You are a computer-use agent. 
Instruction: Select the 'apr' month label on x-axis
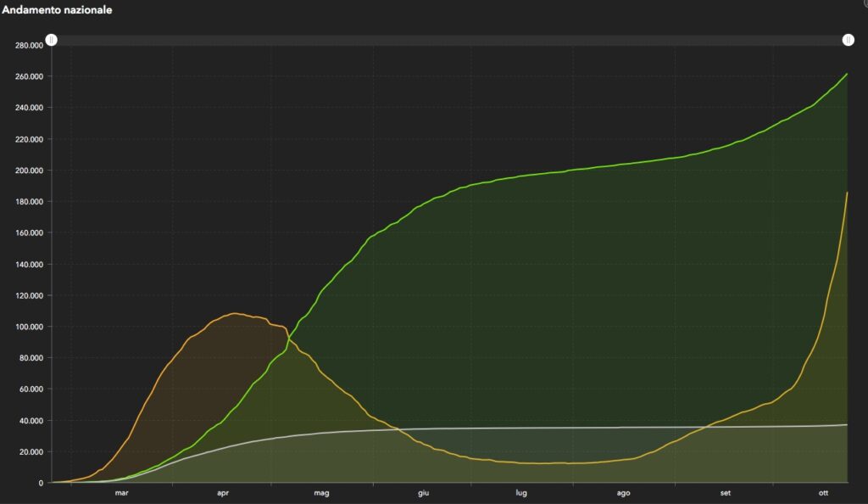click(x=223, y=492)
